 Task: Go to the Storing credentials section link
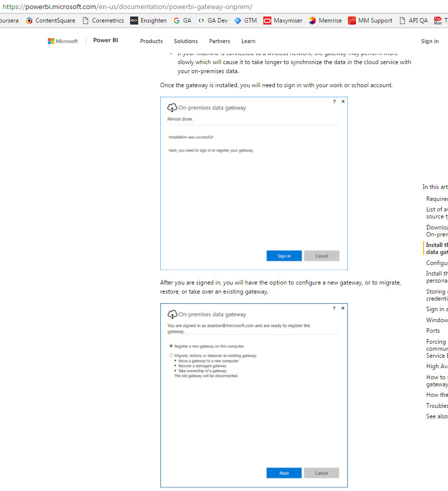coord(436,295)
